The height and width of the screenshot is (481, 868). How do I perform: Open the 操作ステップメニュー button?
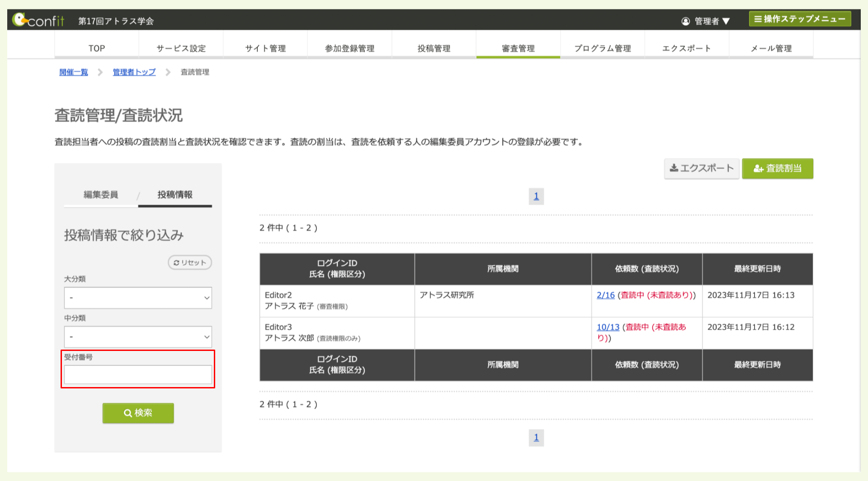pyautogui.click(x=800, y=19)
